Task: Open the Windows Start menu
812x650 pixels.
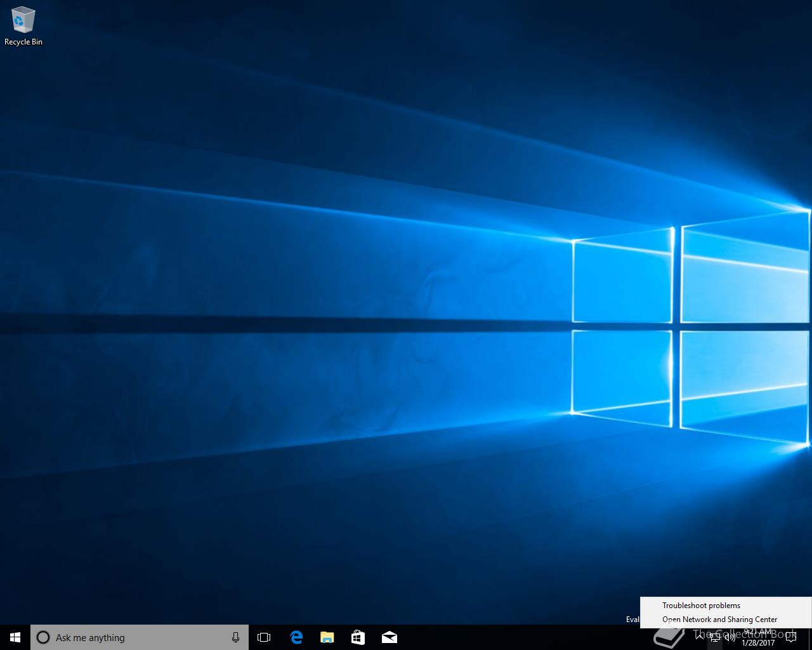Action: pos(15,637)
